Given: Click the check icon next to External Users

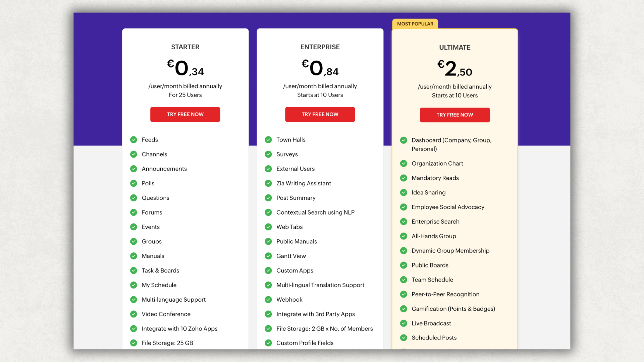Looking at the screenshot, I should coord(268,169).
